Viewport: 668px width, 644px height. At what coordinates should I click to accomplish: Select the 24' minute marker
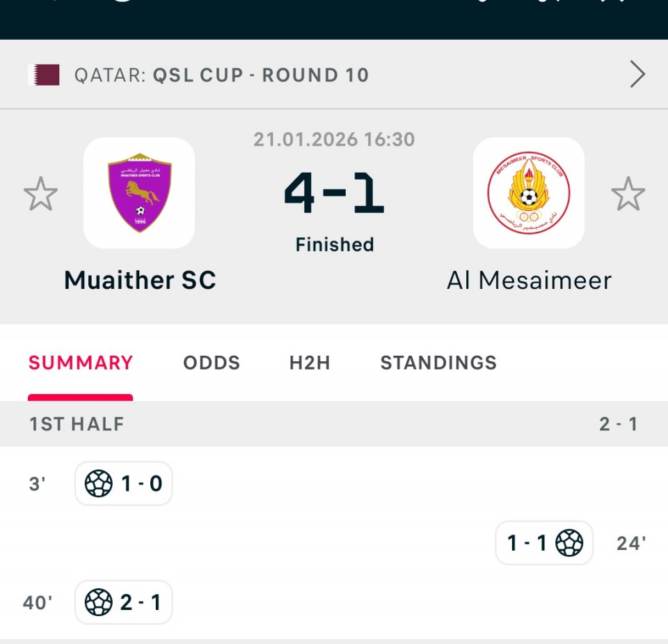tap(630, 543)
